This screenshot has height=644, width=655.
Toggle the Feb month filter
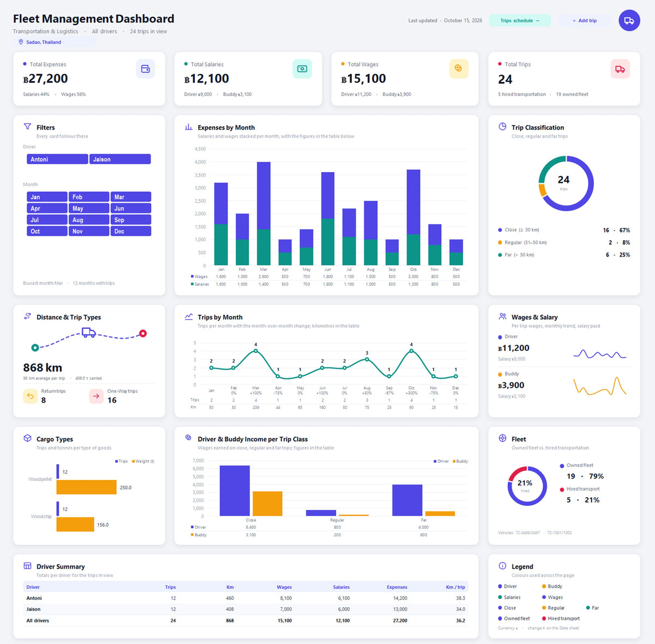pyautogui.click(x=89, y=197)
